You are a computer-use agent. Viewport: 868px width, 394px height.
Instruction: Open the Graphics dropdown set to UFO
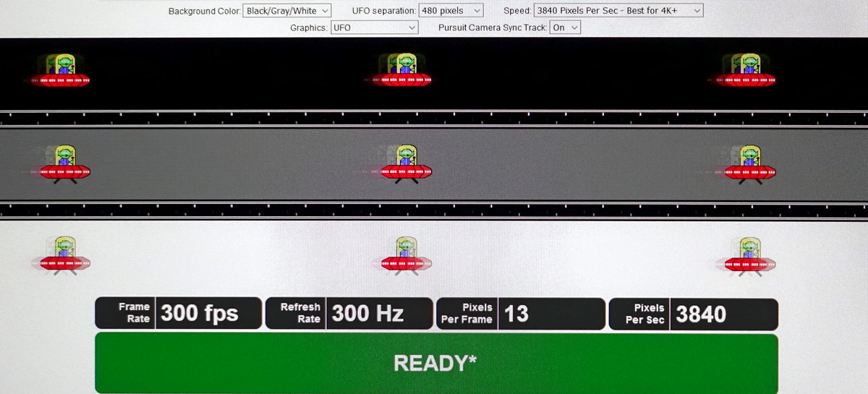(374, 27)
